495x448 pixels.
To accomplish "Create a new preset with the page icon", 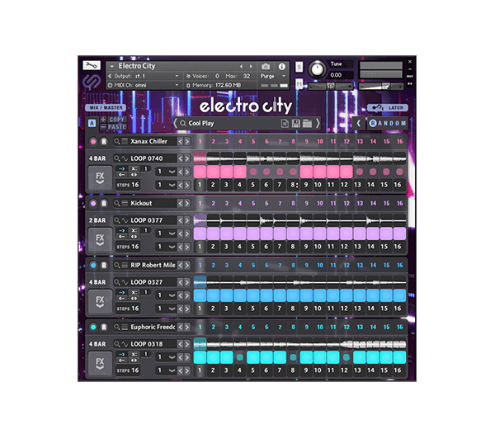I will pos(285,123).
